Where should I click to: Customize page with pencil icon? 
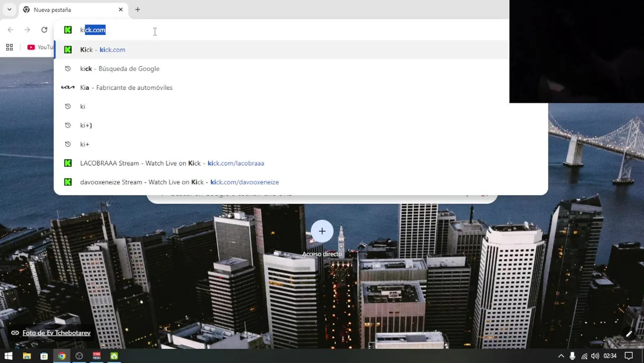point(629,334)
